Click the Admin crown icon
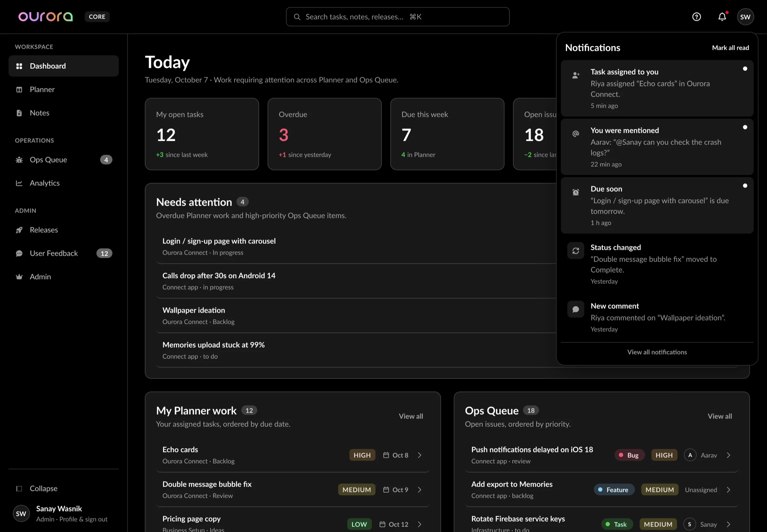 (19, 277)
